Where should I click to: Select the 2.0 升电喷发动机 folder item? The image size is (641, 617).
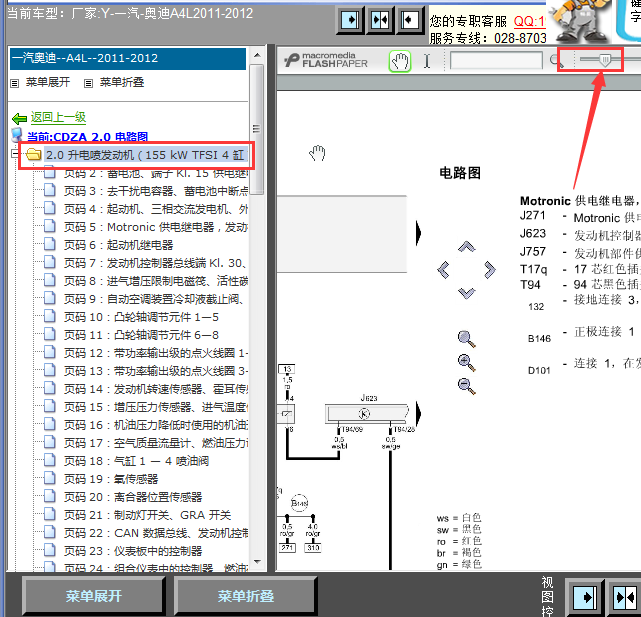tap(146, 155)
